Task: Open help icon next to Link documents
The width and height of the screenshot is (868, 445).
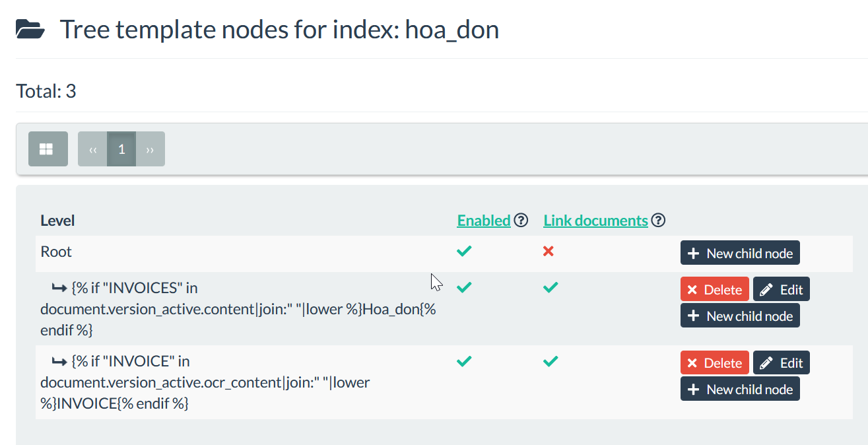Action: [x=658, y=221]
